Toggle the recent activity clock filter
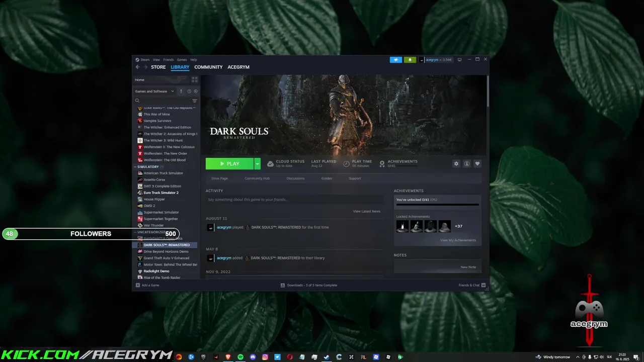This screenshot has width=644, height=362. (x=189, y=91)
